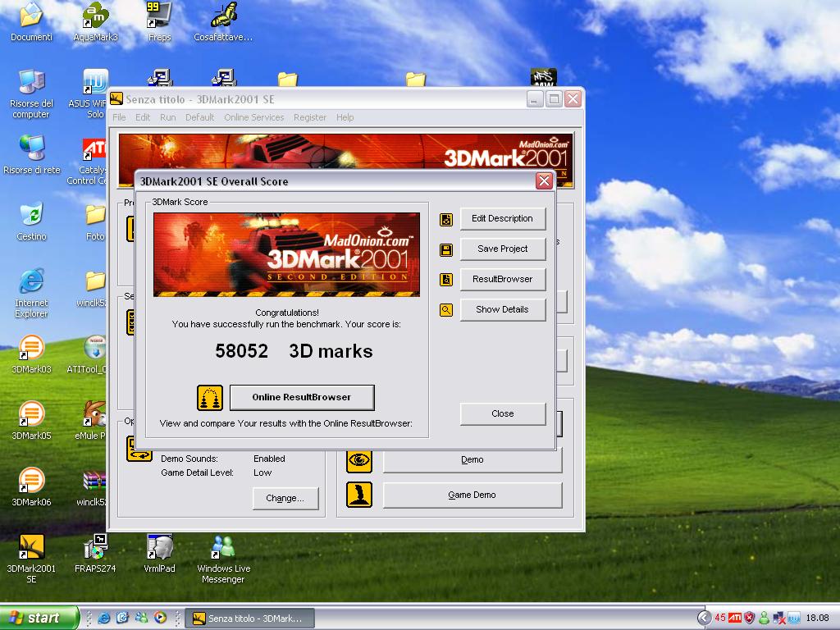Open the Documenti folder icon
Viewport: 840px width, 630px height.
32,22
